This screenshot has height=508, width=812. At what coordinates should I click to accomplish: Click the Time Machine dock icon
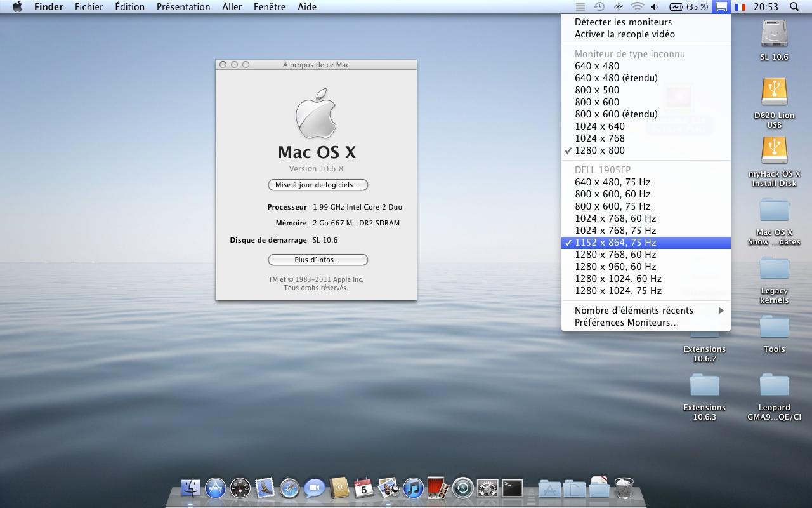(x=462, y=488)
